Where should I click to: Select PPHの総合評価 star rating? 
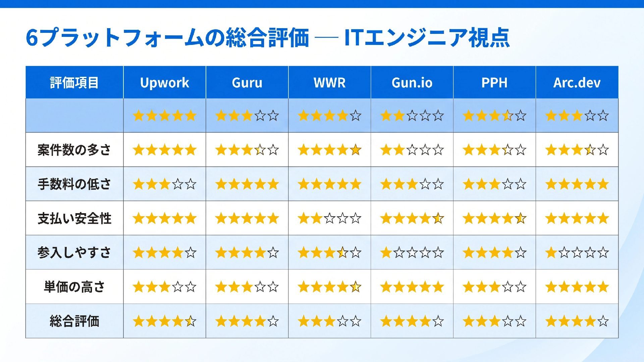coord(494,321)
